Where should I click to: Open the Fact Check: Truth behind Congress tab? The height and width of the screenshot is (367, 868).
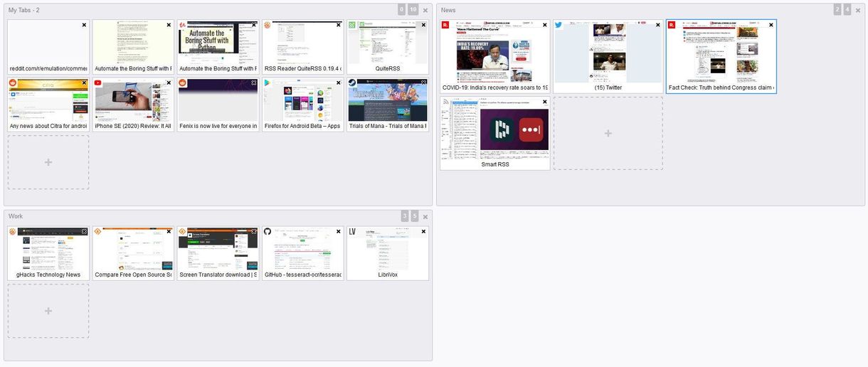721,56
